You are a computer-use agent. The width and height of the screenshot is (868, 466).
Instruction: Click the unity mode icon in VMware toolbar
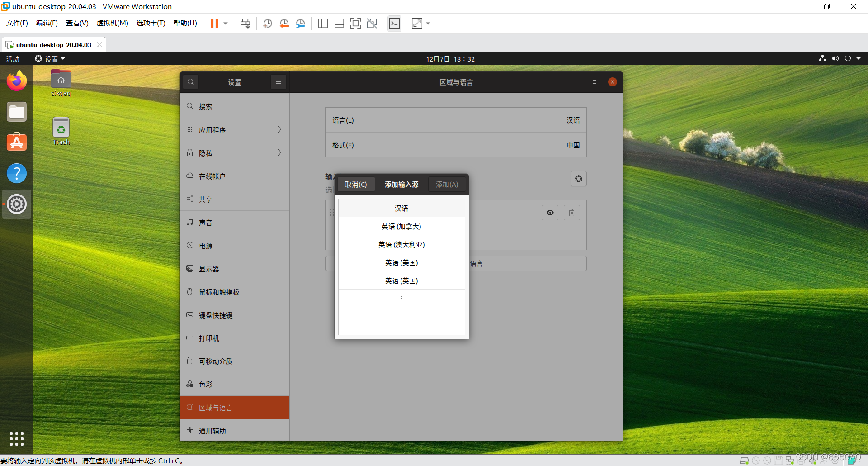coord(372,23)
